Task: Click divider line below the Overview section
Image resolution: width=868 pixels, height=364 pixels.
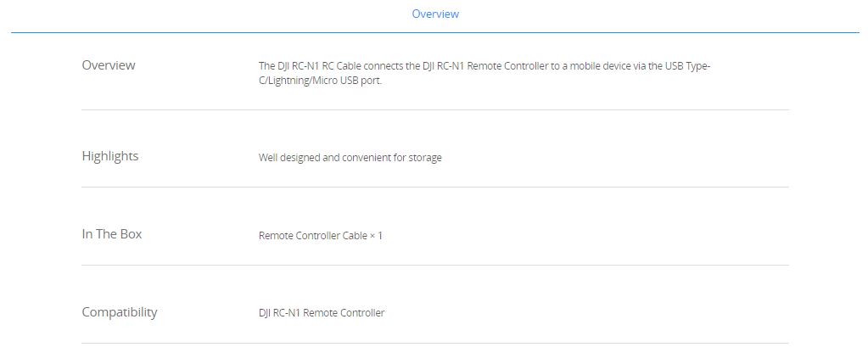Action: (435, 109)
